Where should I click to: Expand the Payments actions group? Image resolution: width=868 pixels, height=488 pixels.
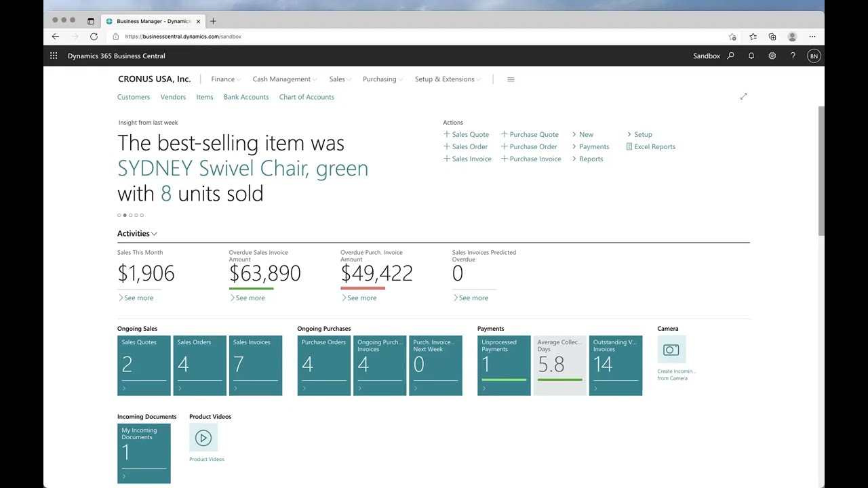coord(591,146)
